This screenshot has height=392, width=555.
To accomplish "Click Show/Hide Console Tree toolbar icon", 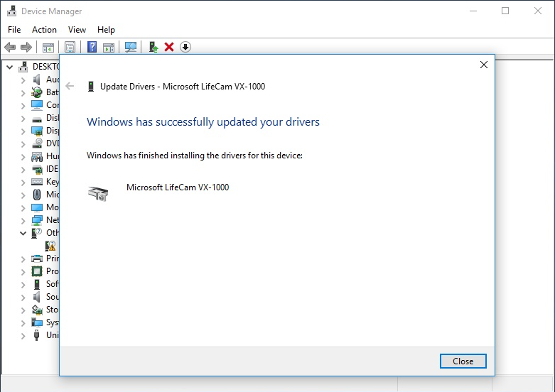I will (48, 47).
